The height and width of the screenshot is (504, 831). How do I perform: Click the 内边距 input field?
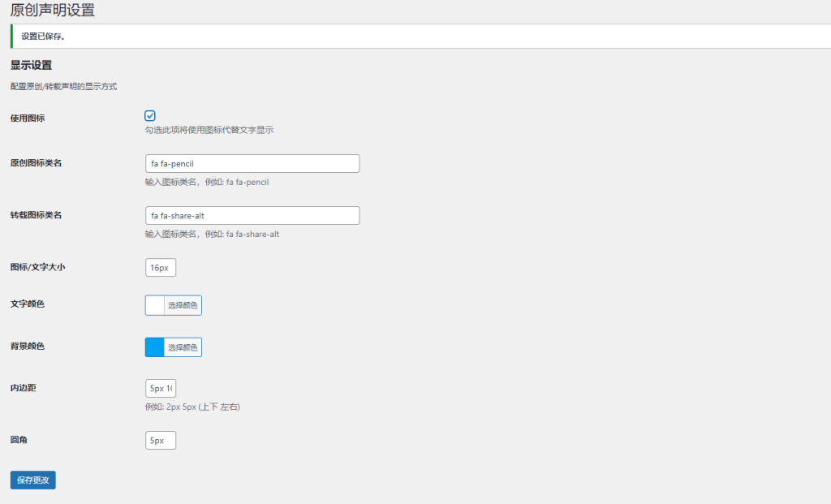click(x=161, y=388)
